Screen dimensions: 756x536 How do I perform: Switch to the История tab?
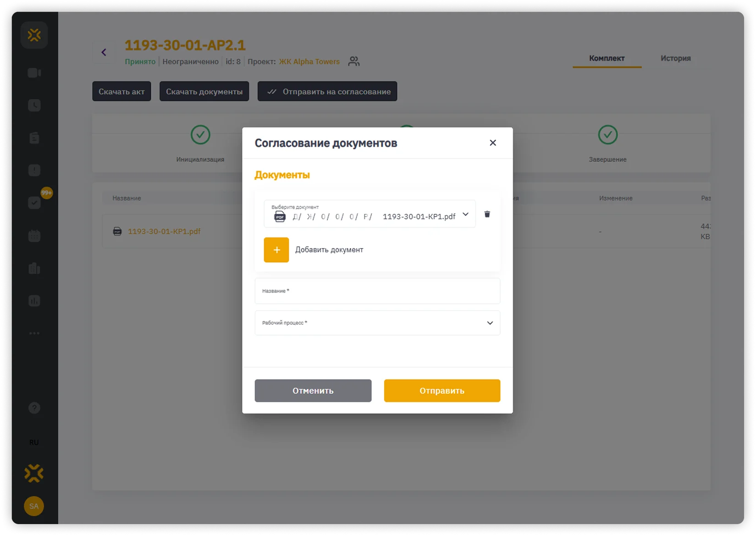point(675,58)
